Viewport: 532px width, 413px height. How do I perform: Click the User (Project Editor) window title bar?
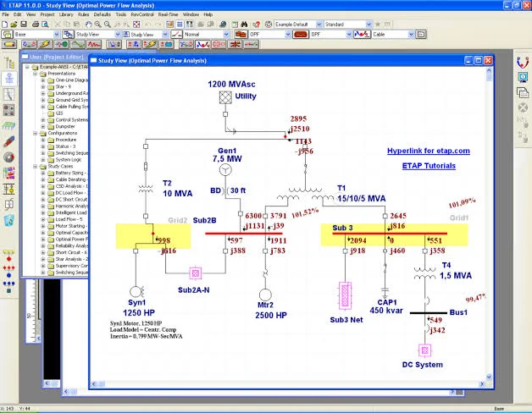tap(54, 57)
